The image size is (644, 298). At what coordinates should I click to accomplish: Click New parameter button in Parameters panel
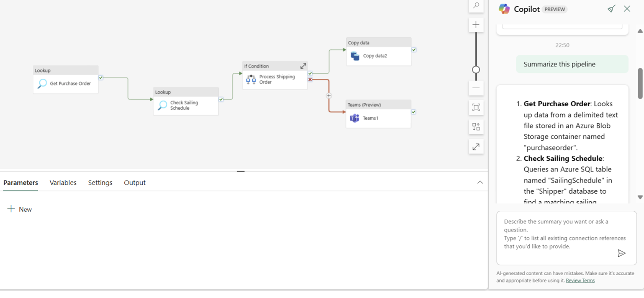tap(19, 209)
